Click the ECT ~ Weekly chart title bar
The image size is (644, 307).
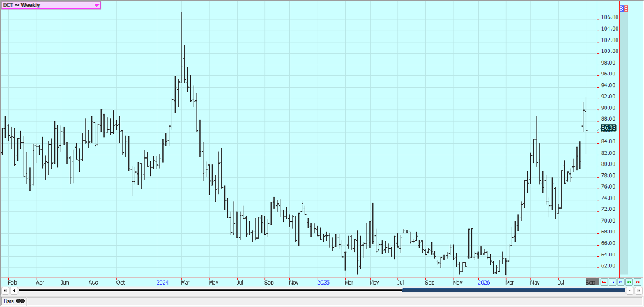click(50, 5)
